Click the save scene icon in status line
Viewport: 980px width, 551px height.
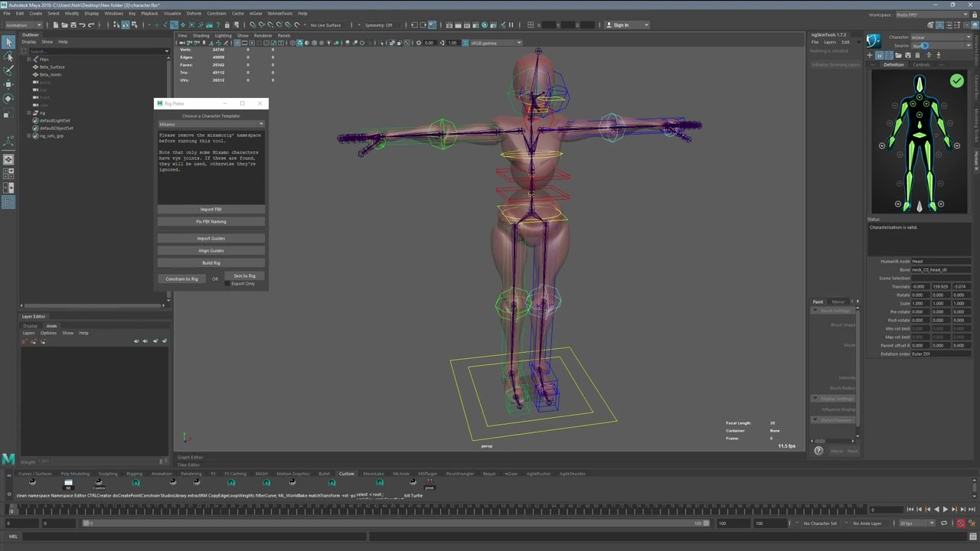[75, 25]
